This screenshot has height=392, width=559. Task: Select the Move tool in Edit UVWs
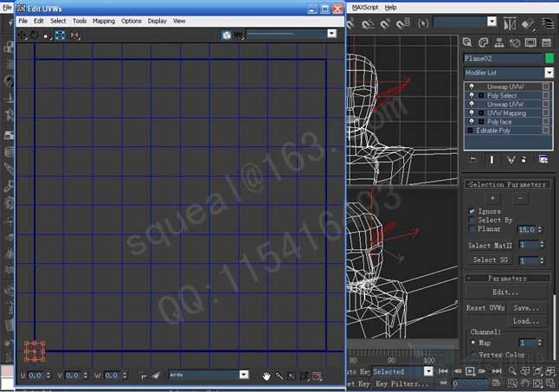point(22,35)
